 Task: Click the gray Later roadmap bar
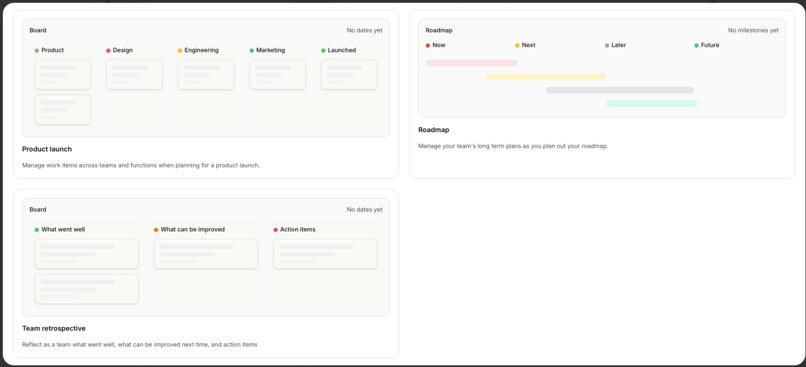(619, 90)
